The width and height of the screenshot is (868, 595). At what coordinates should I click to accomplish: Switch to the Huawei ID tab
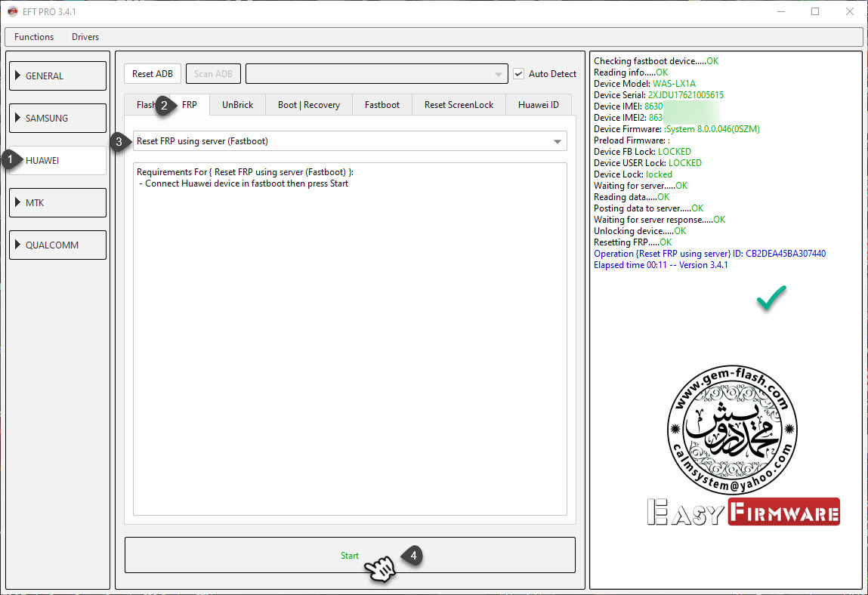[538, 105]
